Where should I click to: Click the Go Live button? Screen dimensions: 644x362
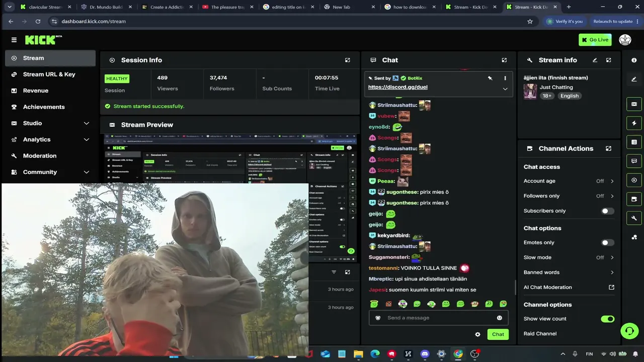tap(595, 40)
